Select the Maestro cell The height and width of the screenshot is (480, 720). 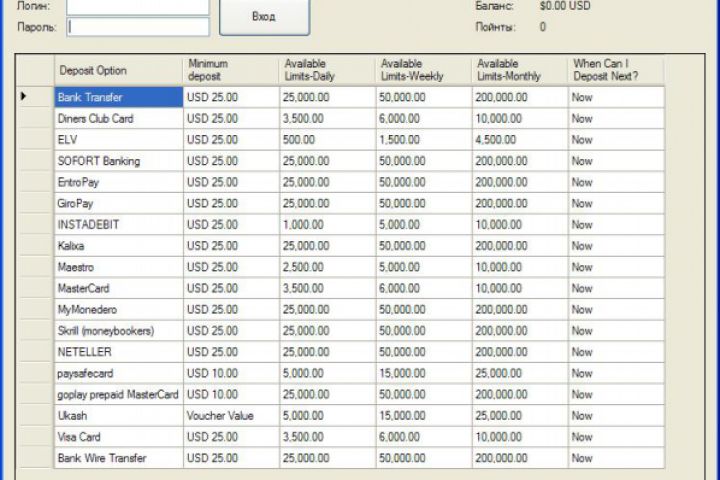[118, 267]
